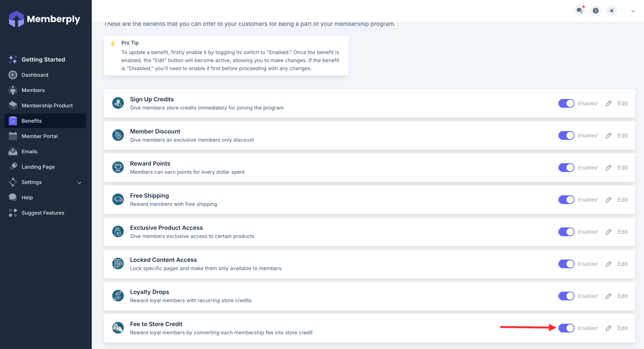644x349 pixels.
Task: Go to the Dashboard page
Action: (35, 75)
